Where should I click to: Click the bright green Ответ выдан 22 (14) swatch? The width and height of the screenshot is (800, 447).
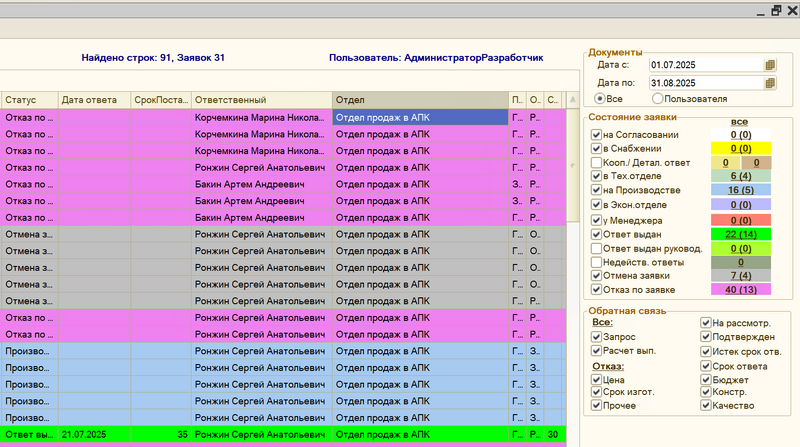pos(741,234)
